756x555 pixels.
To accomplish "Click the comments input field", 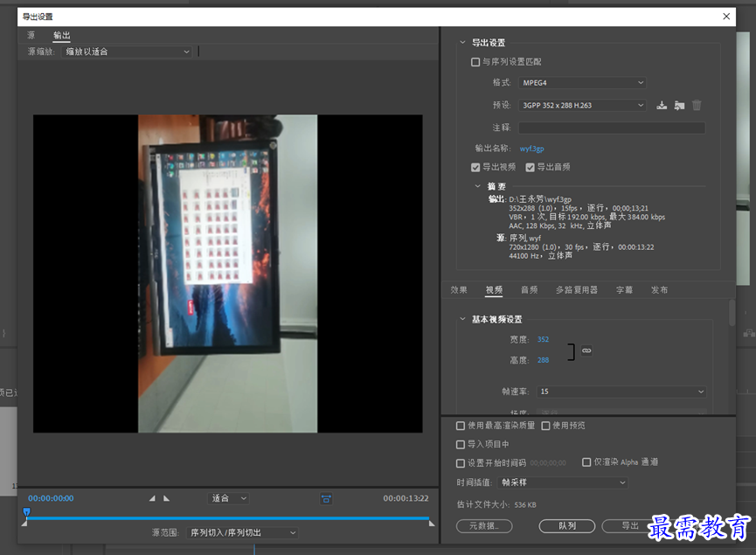I will point(612,128).
